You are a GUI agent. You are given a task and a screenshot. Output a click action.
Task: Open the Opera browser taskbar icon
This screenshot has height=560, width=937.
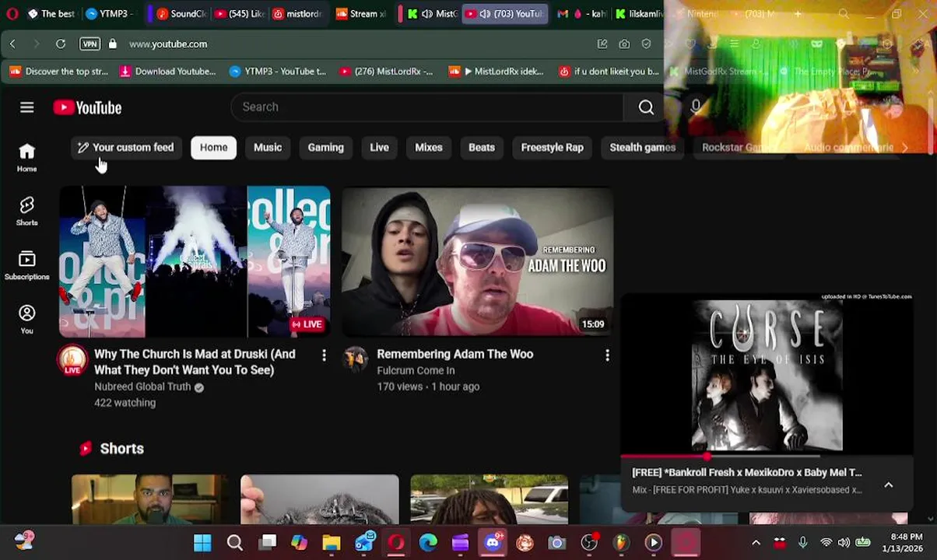[x=396, y=542]
